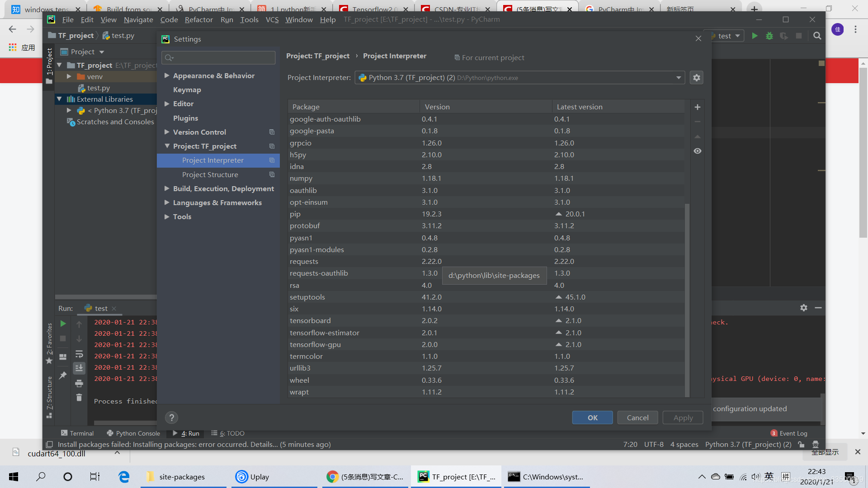Click the interpreter settings gear icon
The height and width of the screenshot is (488, 868).
click(x=697, y=78)
